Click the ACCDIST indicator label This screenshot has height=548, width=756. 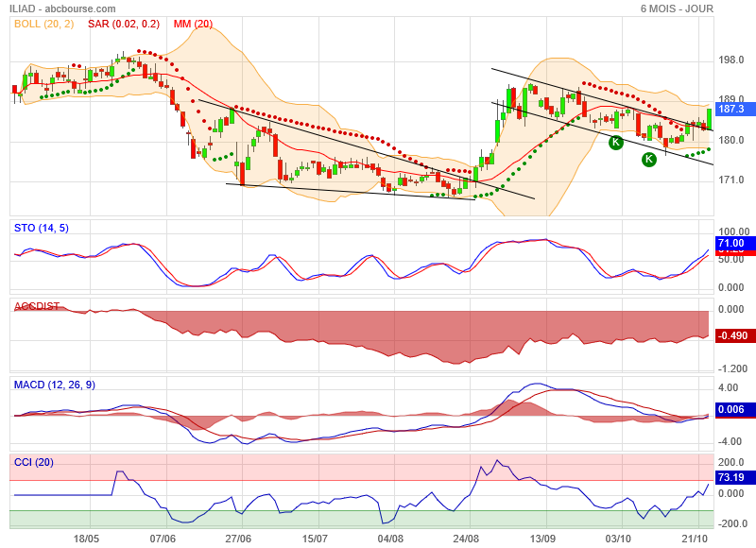click(x=37, y=306)
